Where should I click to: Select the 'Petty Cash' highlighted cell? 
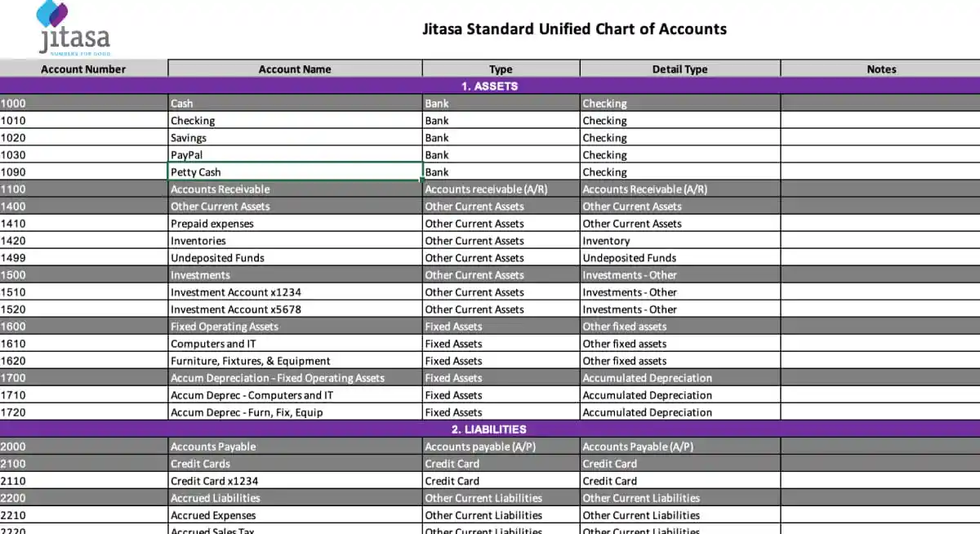295,172
